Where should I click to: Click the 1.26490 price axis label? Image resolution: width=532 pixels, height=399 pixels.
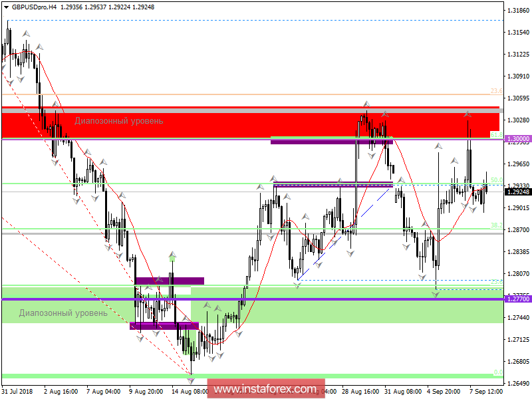(x=518, y=384)
